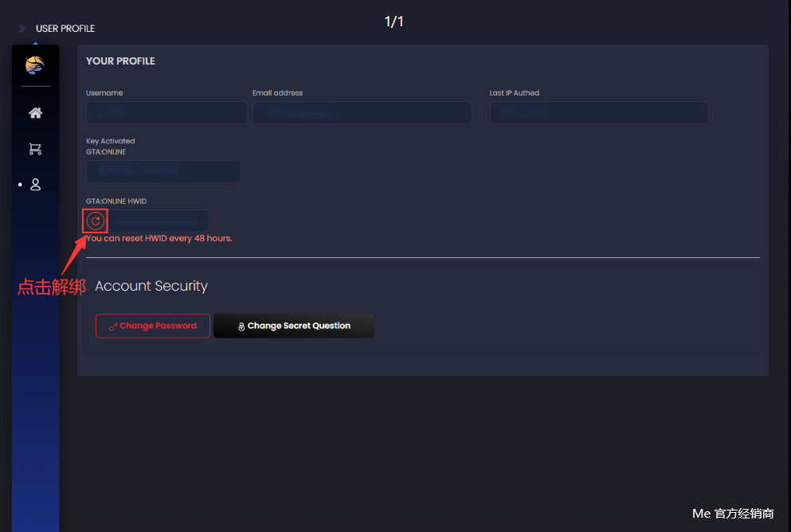This screenshot has width=791, height=532.
Task: Click the YOUR PROFILE panel heading
Action: (x=120, y=61)
